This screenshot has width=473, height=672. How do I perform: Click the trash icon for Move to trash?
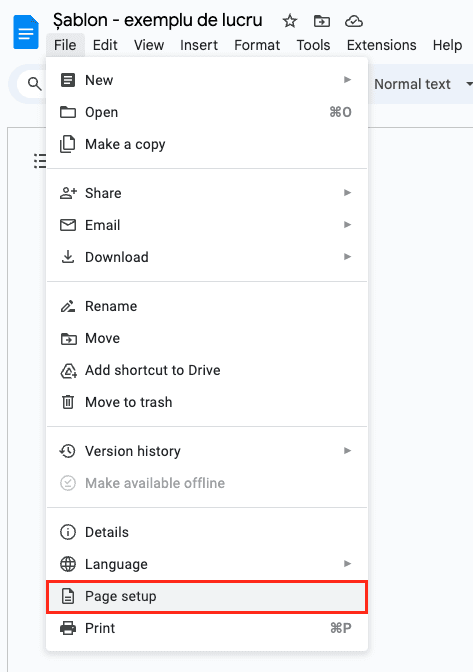coord(68,402)
